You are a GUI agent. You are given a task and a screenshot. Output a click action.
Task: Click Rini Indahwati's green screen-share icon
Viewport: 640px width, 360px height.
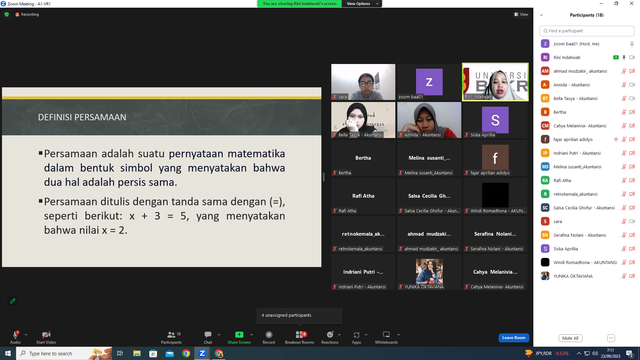[x=616, y=58]
